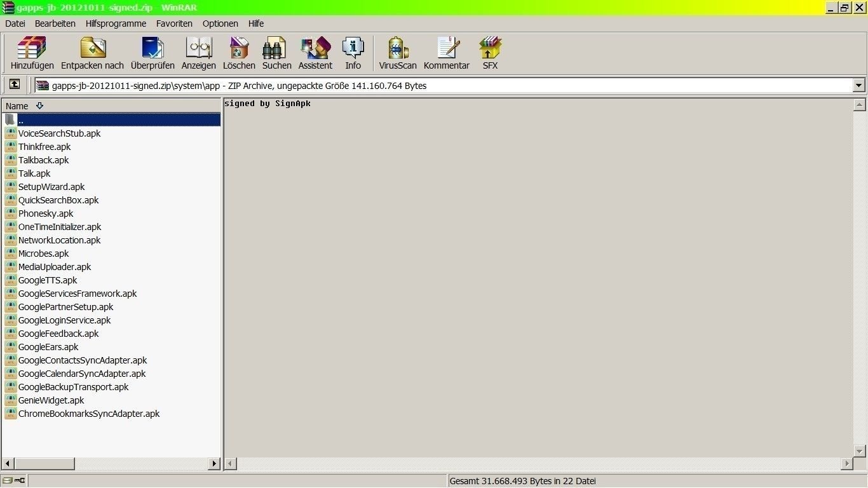The width and height of the screenshot is (868, 488).
Task: Click the Phonesky.apk file icon
Action: (x=11, y=213)
